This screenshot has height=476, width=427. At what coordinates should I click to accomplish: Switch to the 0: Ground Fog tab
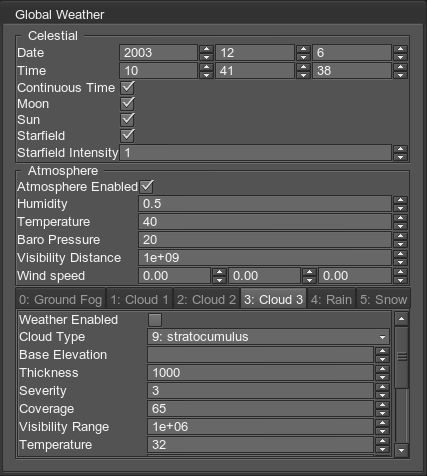[x=60, y=300]
